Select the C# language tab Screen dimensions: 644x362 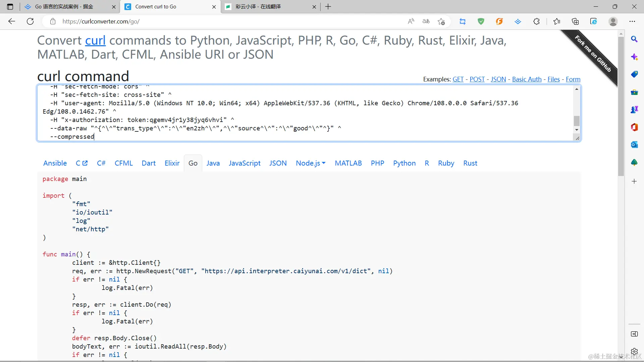coord(101,163)
